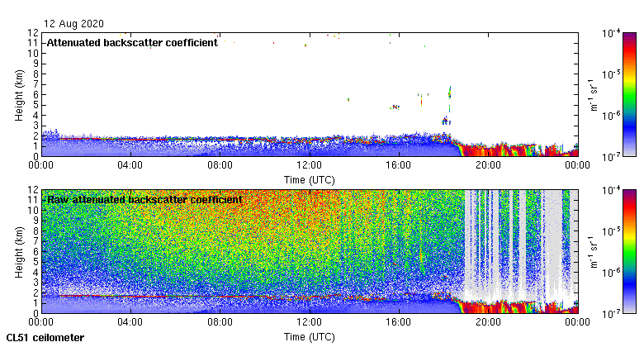Click the lower colorbar's 10⁻⁴ label
The image size is (644, 347).
(x=611, y=190)
